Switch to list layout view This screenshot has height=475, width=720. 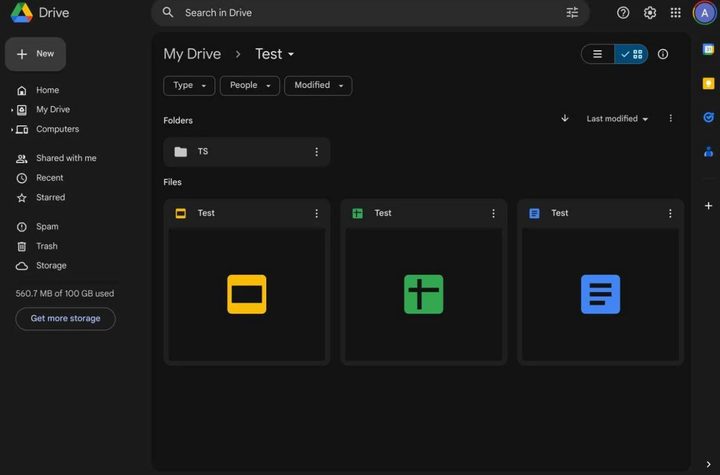[598, 54]
